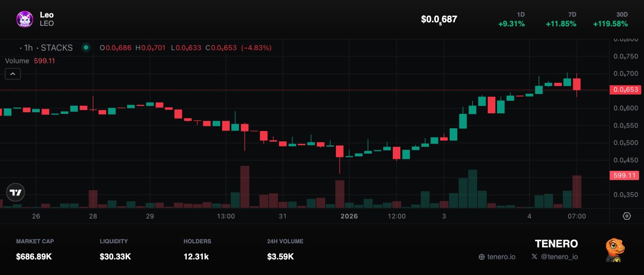Click the green market status dot
The height and width of the screenshot is (275, 644).
click(x=86, y=48)
